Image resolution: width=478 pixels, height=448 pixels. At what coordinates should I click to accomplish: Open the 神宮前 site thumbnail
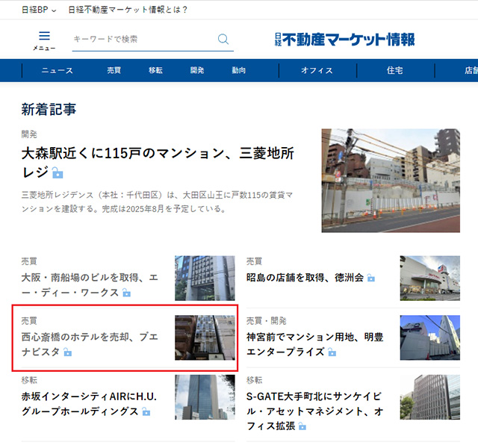click(x=430, y=337)
